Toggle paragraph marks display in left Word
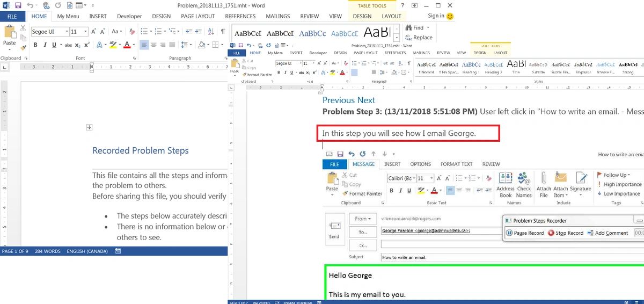Image resolution: width=644 pixels, height=304 pixels. coord(223,31)
